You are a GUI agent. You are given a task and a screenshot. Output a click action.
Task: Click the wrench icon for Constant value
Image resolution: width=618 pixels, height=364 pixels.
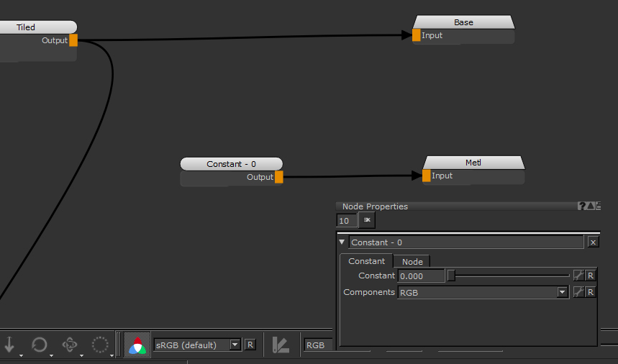[578, 276]
